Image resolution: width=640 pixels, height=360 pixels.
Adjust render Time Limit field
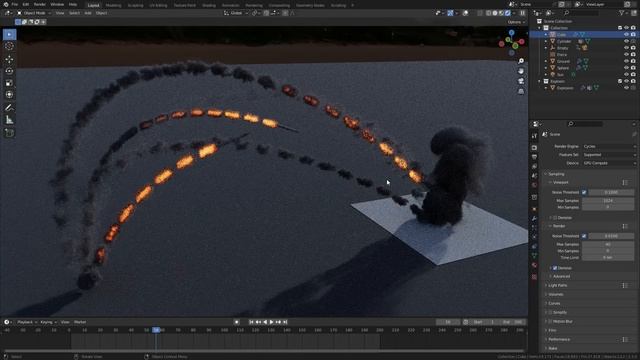point(608,258)
